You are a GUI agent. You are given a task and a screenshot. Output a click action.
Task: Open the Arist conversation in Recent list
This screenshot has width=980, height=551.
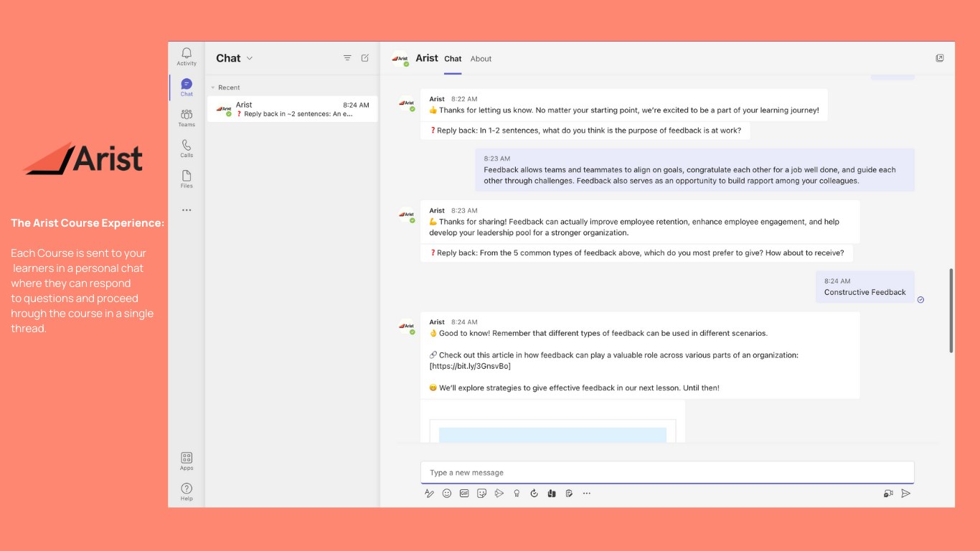[292, 109]
